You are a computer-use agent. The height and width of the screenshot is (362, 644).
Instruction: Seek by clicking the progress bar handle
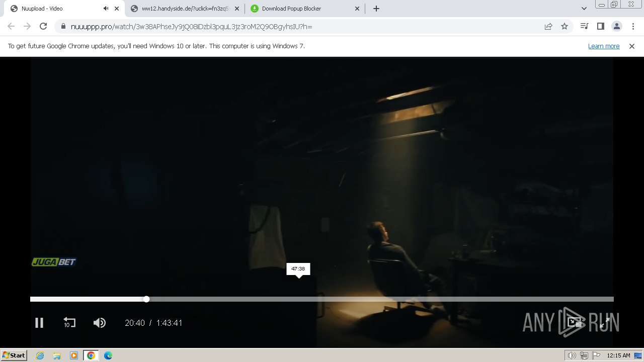(146, 299)
